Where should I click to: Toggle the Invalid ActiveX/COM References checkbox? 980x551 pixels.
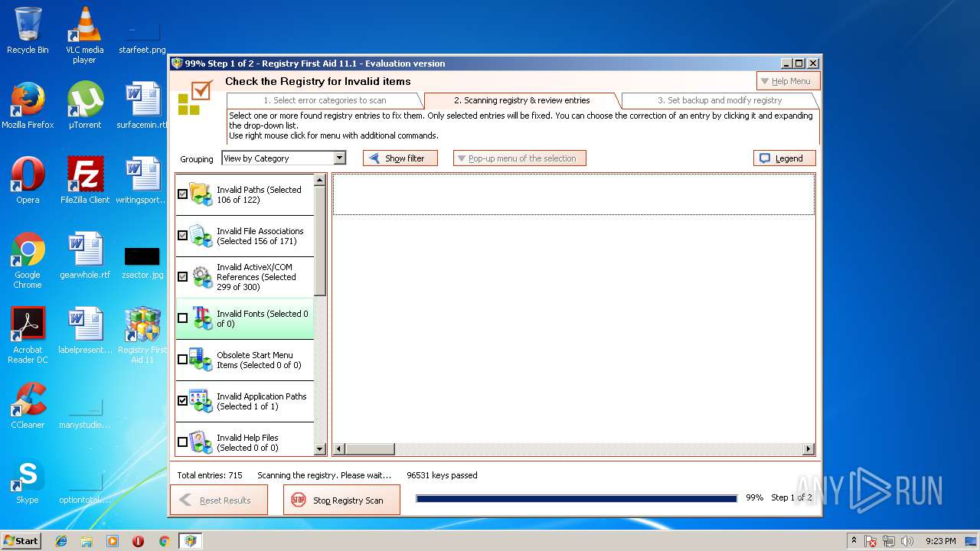[182, 277]
